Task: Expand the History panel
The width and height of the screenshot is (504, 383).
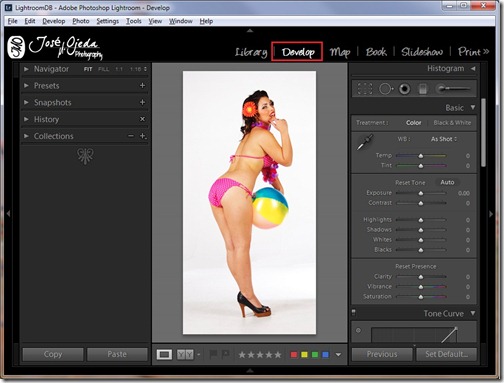Action: click(26, 119)
